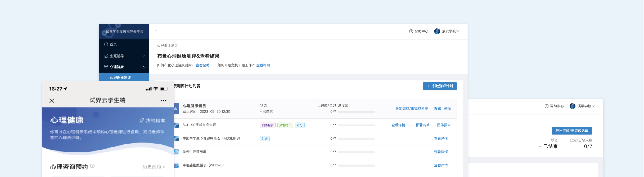Click the 创建测评计划 button
Image resolution: width=644 pixels, height=177 pixels.
(x=440, y=86)
